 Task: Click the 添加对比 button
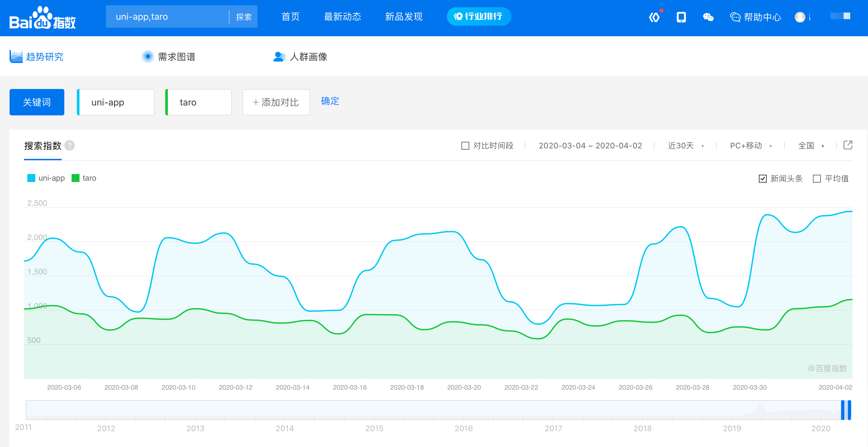[276, 102]
